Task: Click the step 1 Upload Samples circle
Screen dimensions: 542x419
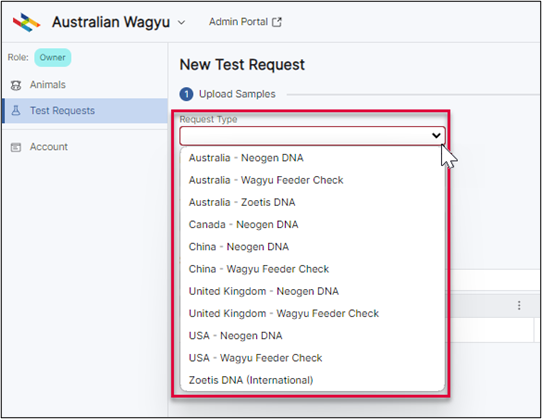Action: (186, 94)
